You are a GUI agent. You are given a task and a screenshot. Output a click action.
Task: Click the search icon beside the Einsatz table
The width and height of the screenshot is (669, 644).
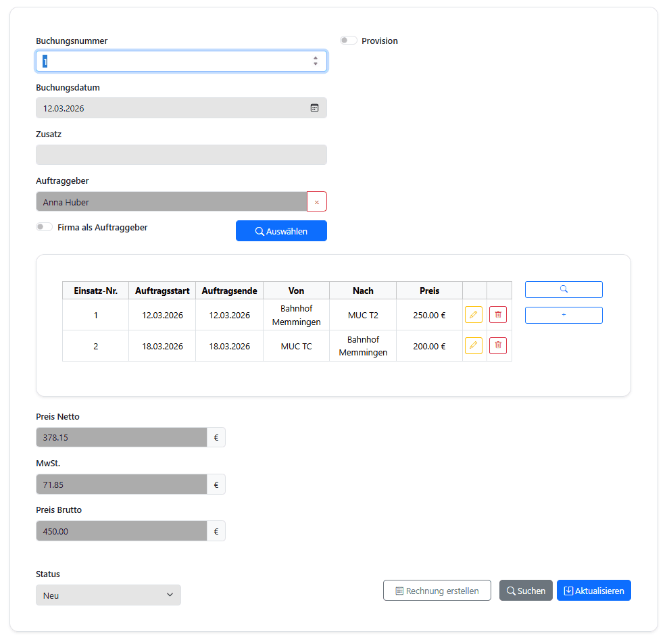click(563, 289)
